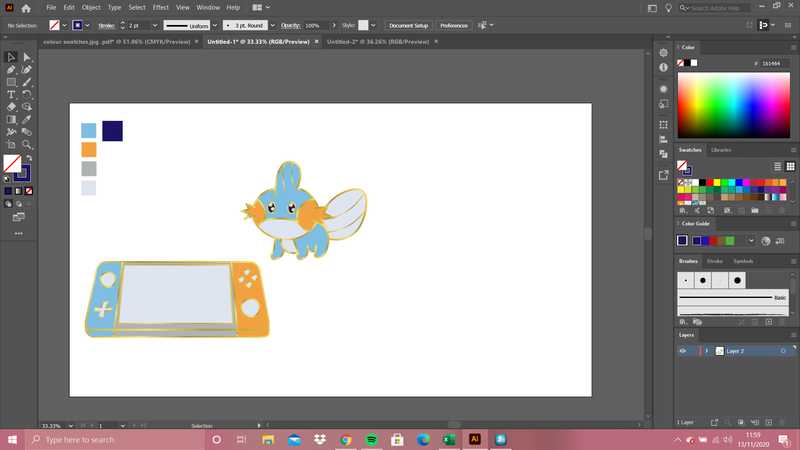Click the Home icon in top bar

[26, 8]
